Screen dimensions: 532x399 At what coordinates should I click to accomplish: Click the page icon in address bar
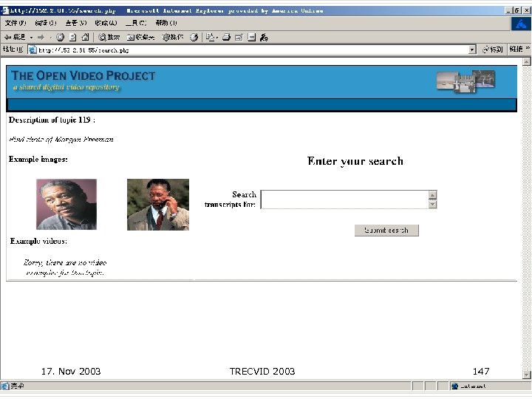33,50
